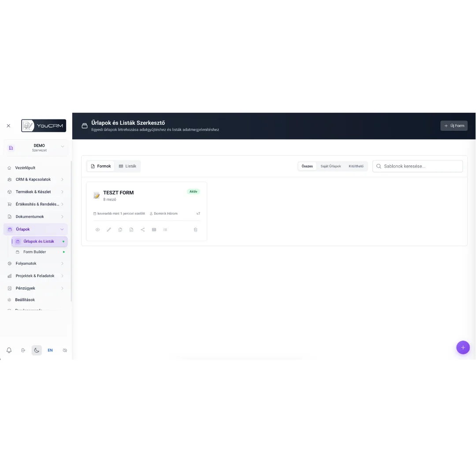Toggle dark mode with the moon icon
476x476 pixels.
pos(37,350)
